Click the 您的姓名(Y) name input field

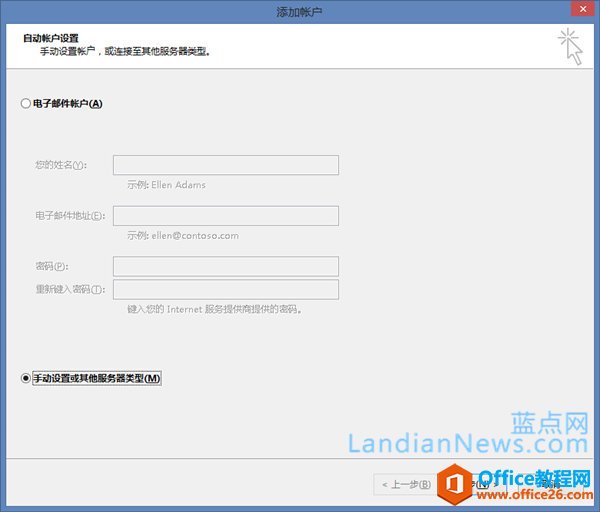[226, 165]
